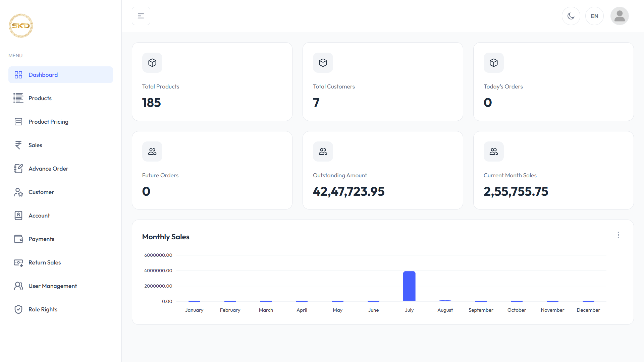Go to the Payments section
644x362 pixels.
pos(61,239)
